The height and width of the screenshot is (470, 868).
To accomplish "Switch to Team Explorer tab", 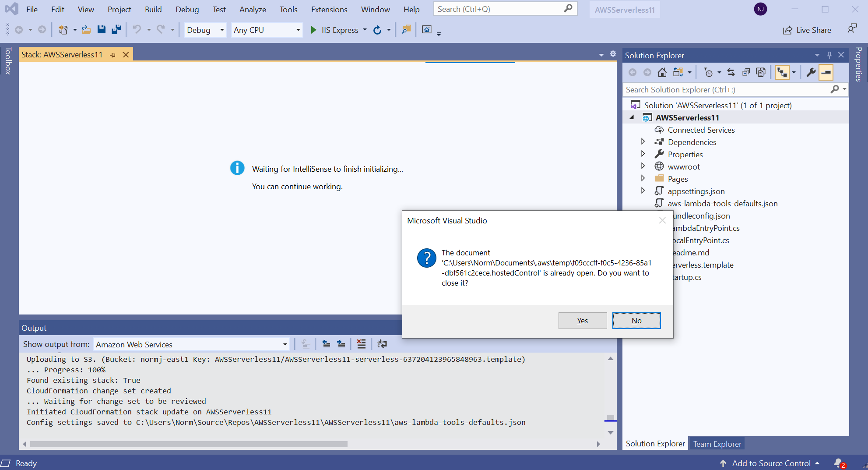I will coord(717,444).
